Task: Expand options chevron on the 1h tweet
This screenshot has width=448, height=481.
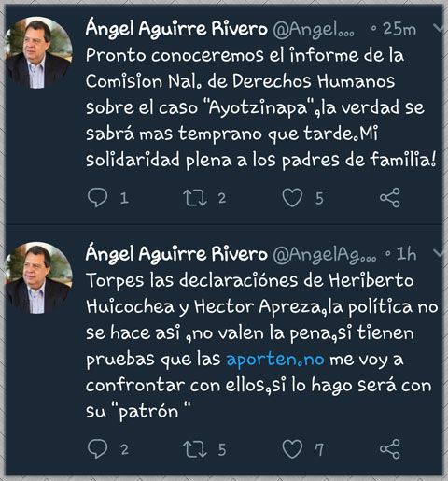Action: (438, 253)
